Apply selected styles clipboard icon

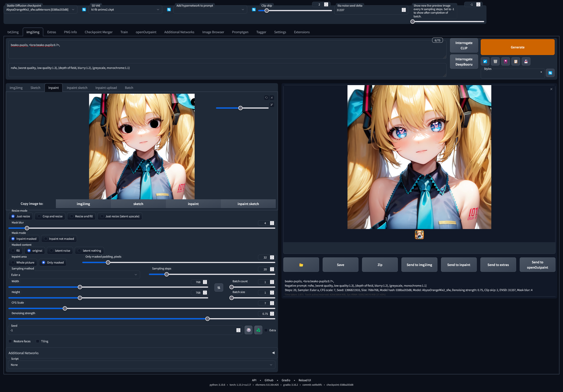[516, 61]
